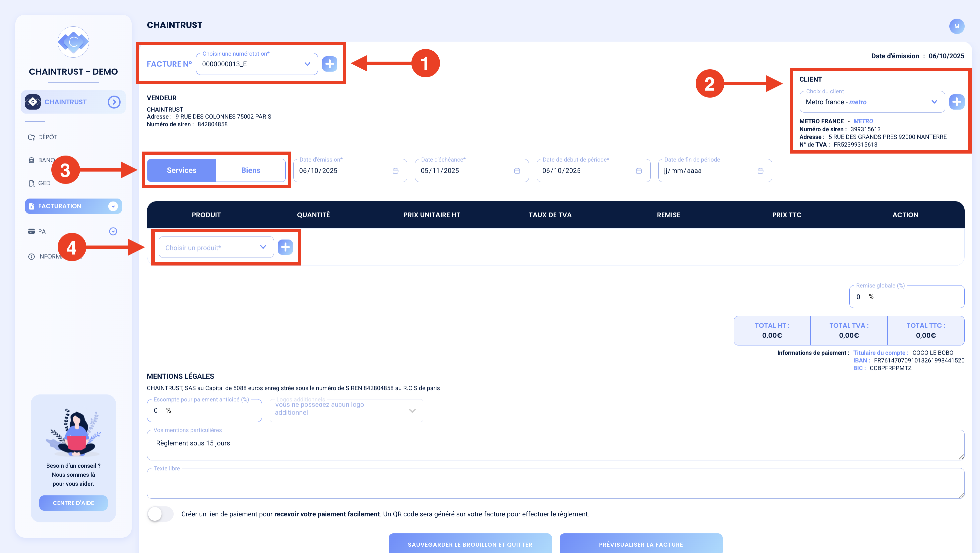Toggle the payment link creation switch
Viewport: 980px width, 553px height.
(x=160, y=514)
